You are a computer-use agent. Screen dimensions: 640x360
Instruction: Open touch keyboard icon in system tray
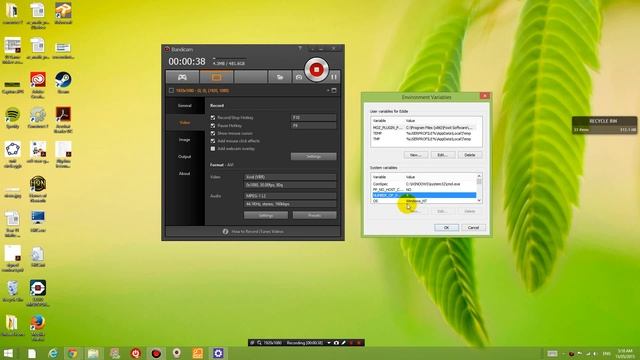pyautogui.click(x=552, y=353)
